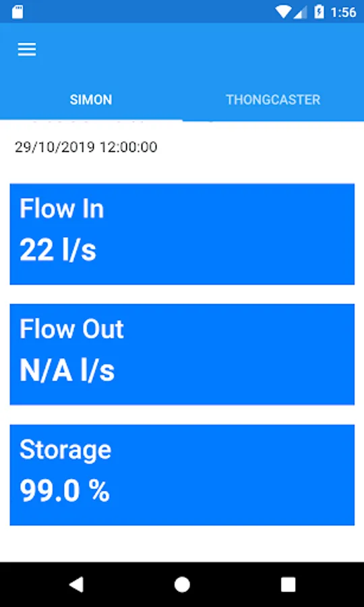
Task: Open the Flow In card
Action: pyautogui.click(x=182, y=234)
